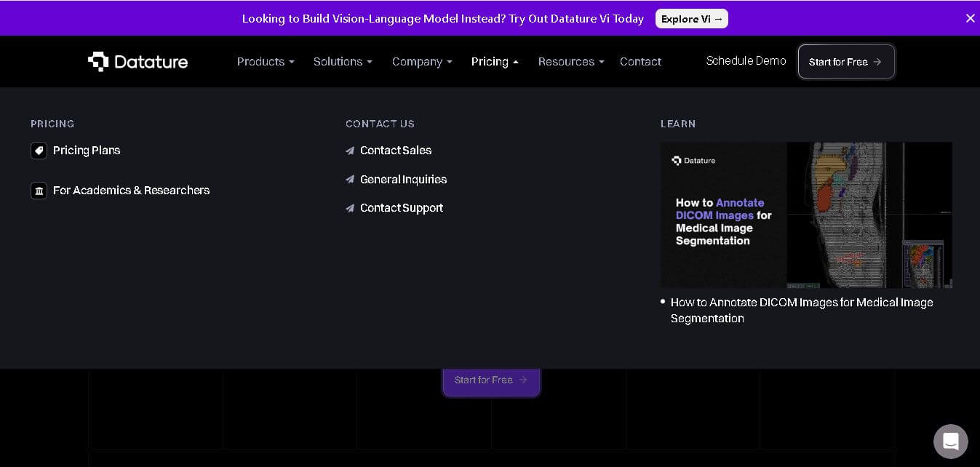Click paper plane icon next to Contact Sales
This screenshot has height=467, width=980.
coord(350,151)
